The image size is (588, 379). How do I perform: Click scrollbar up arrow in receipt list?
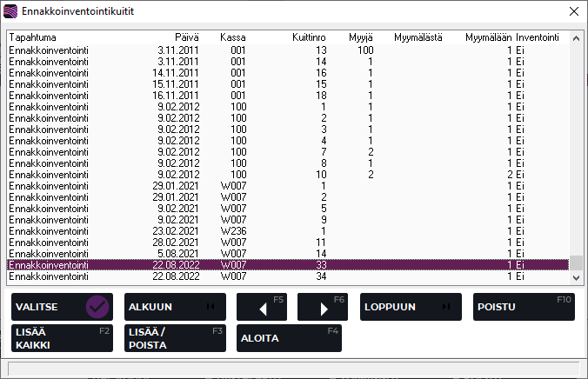point(574,37)
